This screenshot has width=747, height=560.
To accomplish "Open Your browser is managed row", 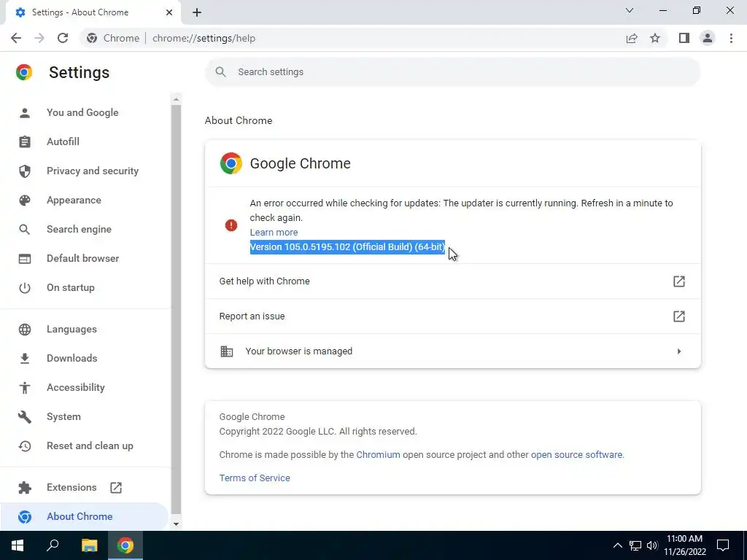I will point(452,351).
